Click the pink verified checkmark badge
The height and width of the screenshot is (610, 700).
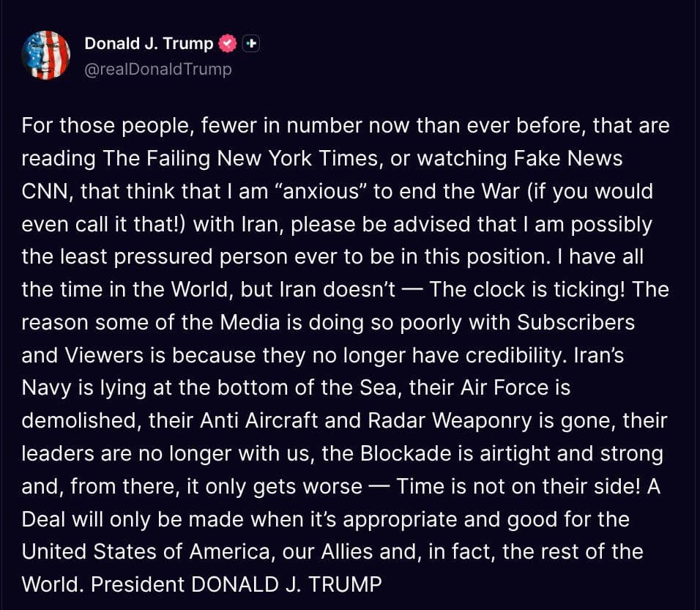pos(228,43)
